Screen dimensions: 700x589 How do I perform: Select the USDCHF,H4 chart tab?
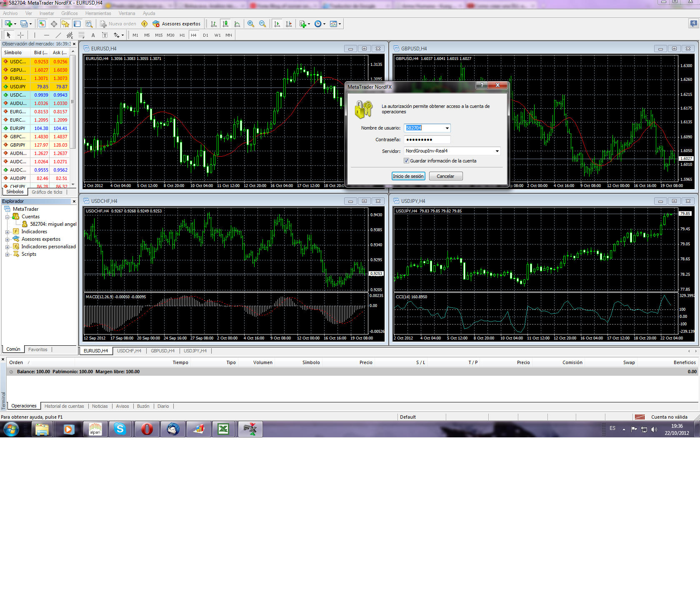coord(129,351)
